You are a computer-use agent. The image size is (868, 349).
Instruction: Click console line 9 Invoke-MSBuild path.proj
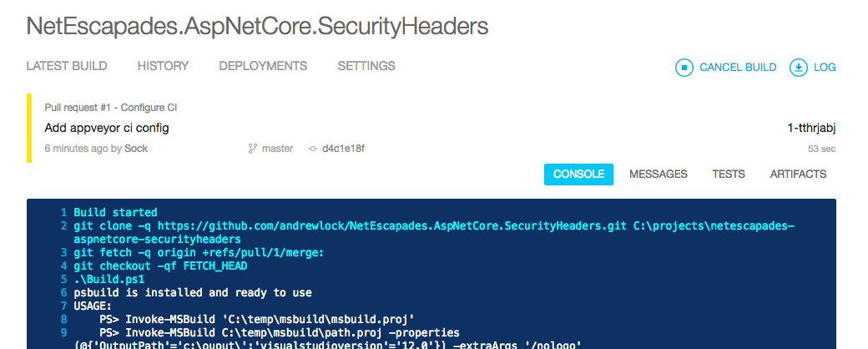pyautogui.click(x=280, y=333)
